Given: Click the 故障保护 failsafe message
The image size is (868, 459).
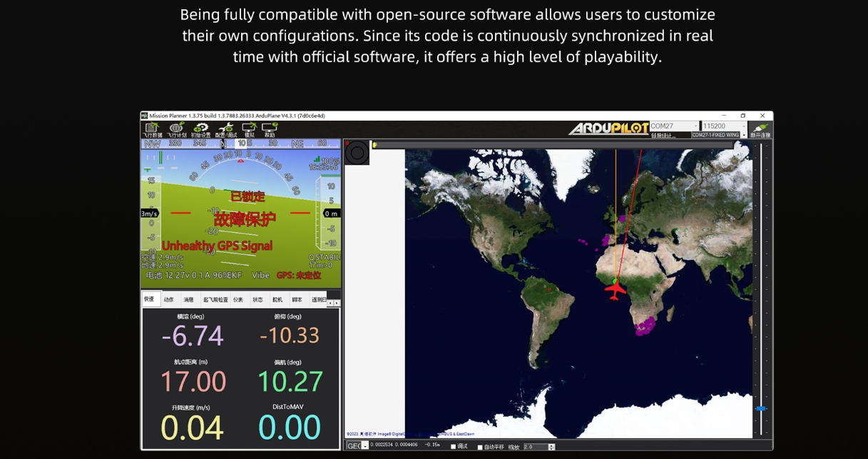Looking at the screenshot, I should [x=245, y=219].
